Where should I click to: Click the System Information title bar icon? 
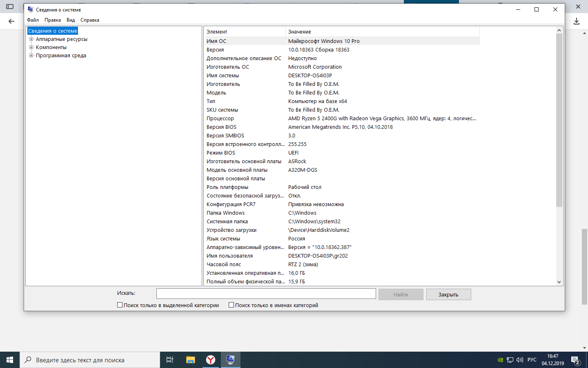point(30,9)
